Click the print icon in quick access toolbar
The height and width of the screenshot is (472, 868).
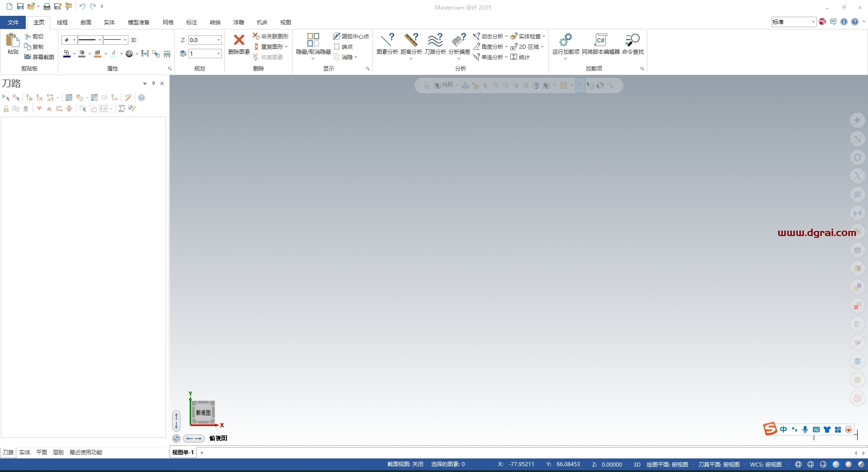point(47,6)
